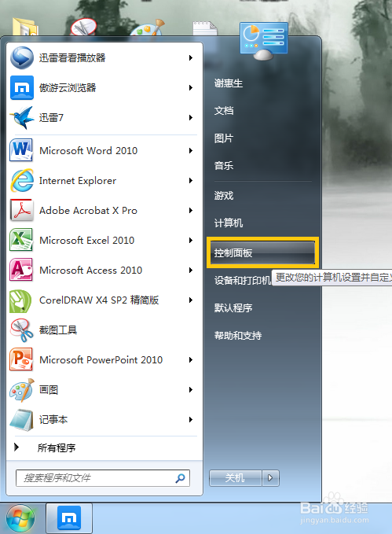392x534 pixels.
Task: Open 游戏 folder
Action: point(224,196)
